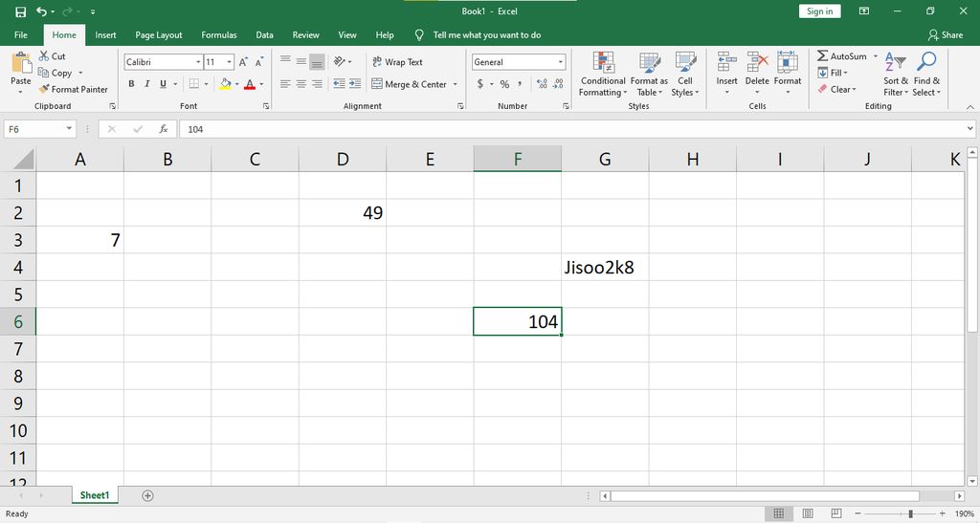Viewport: 980px width, 523px height.
Task: Switch to the Data tab
Action: pos(264,35)
